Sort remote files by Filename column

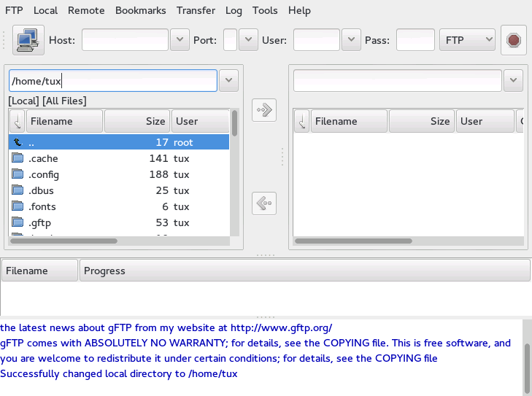click(x=349, y=121)
